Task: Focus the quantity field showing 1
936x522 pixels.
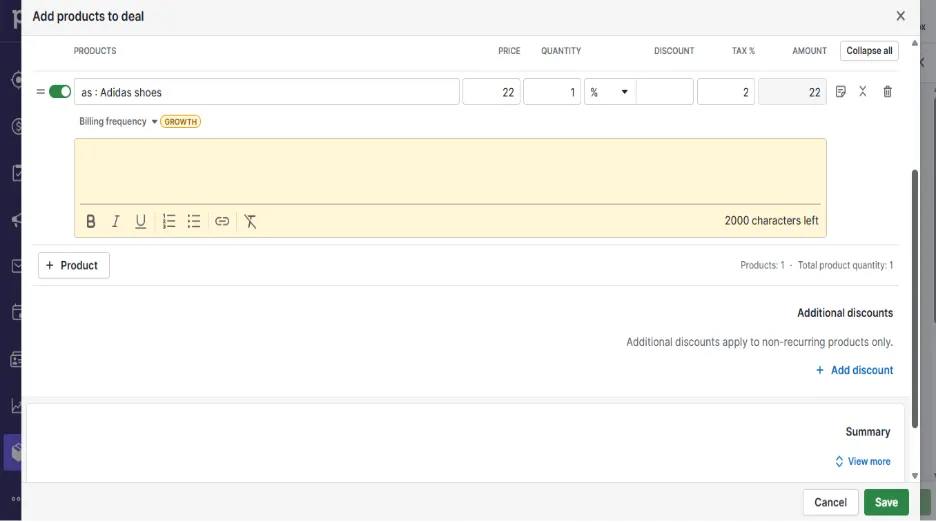Action: pyautogui.click(x=552, y=92)
